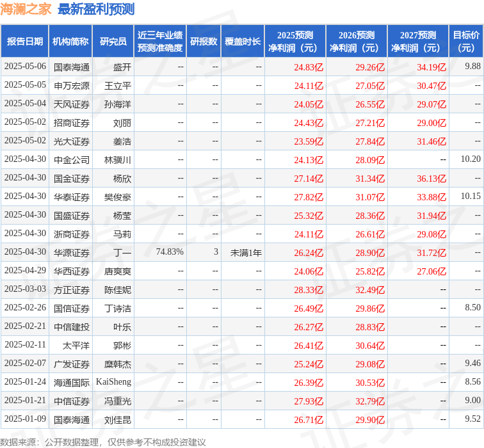Image resolution: width=484 pixels, height=448 pixels.
Task: Click the 研报数 column header
Action: tap(204, 42)
